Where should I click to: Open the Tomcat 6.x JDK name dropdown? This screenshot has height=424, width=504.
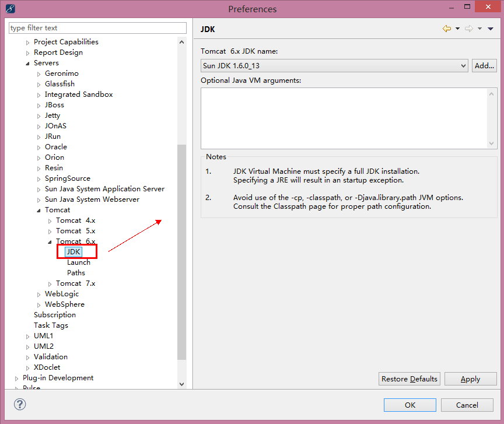tap(334, 65)
